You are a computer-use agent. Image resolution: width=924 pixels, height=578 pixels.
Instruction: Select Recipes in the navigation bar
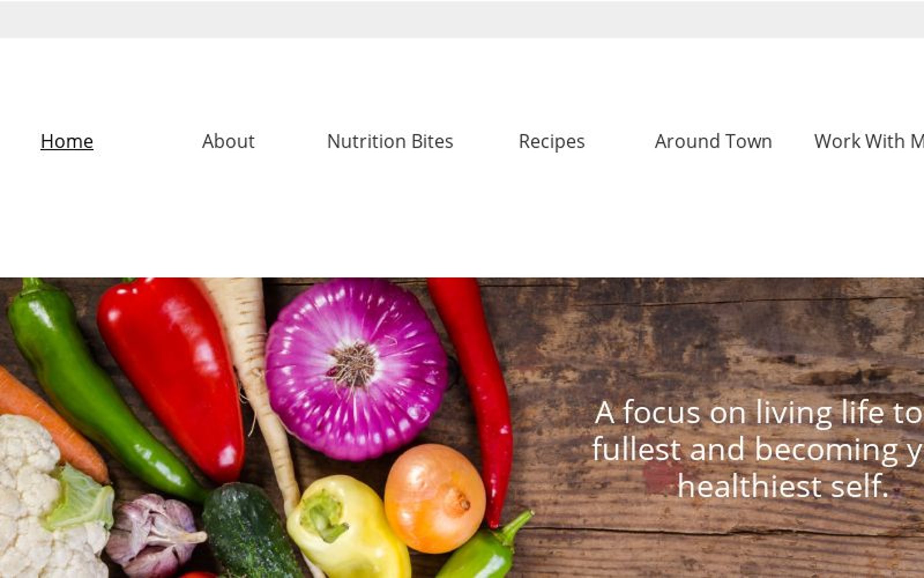click(552, 141)
